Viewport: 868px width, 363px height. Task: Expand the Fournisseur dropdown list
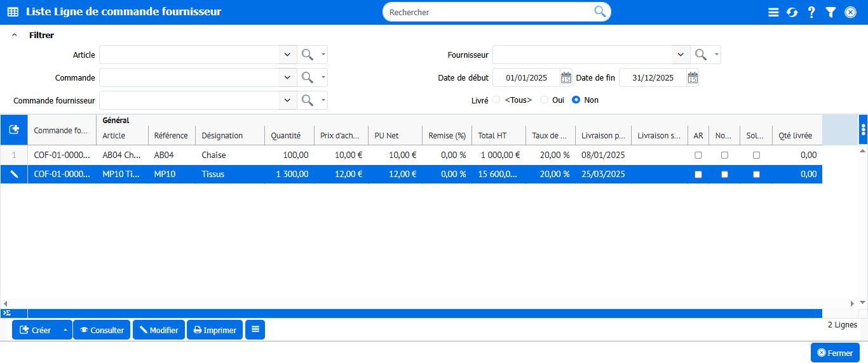(681, 55)
